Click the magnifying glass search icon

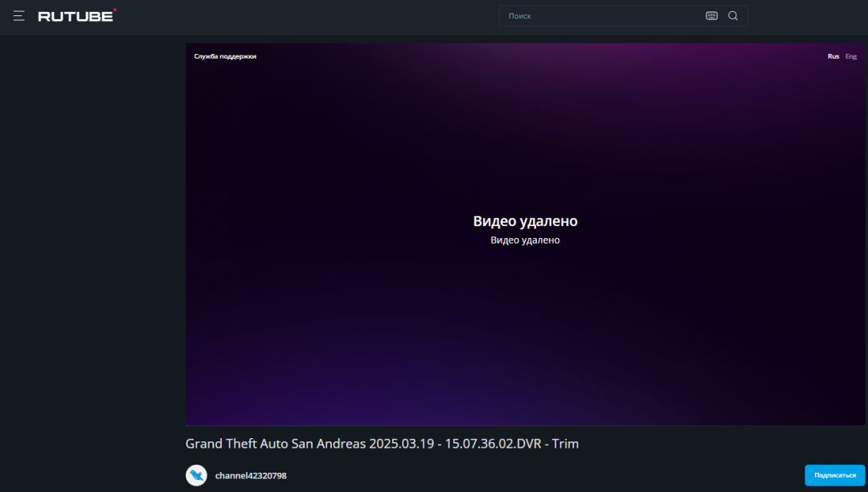click(x=733, y=16)
